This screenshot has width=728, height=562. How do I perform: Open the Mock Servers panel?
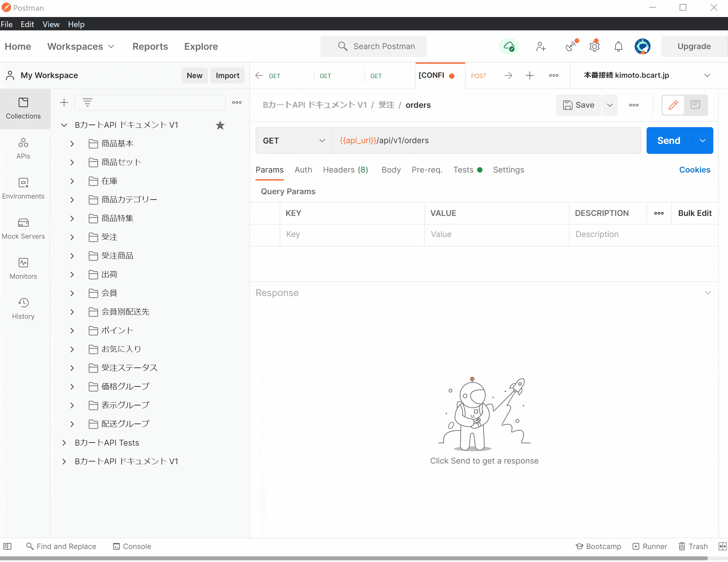(23, 229)
